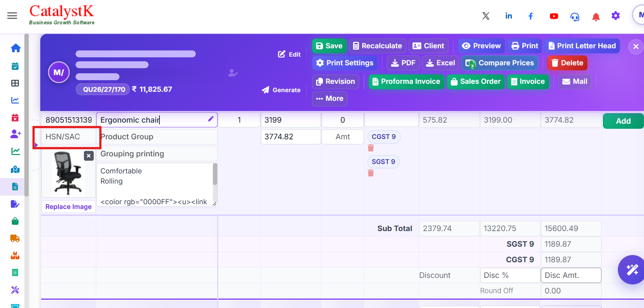Delete the SGST 9 tax entry
Image resolution: width=644 pixels, height=308 pixels.
click(371, 173)
